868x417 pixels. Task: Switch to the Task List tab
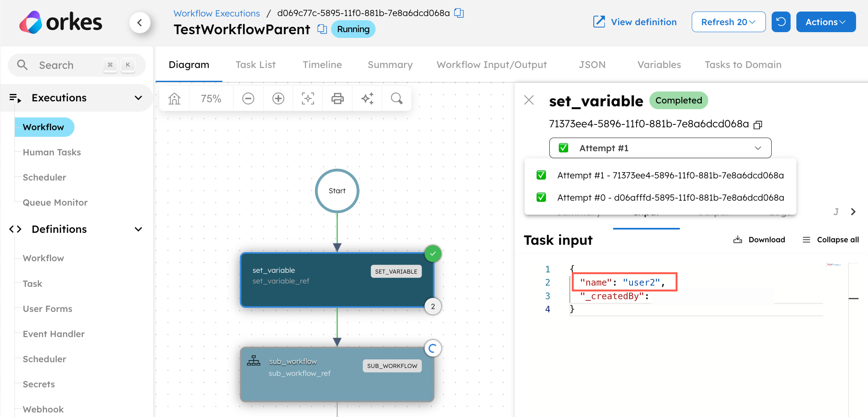click(x=256, y=65)
